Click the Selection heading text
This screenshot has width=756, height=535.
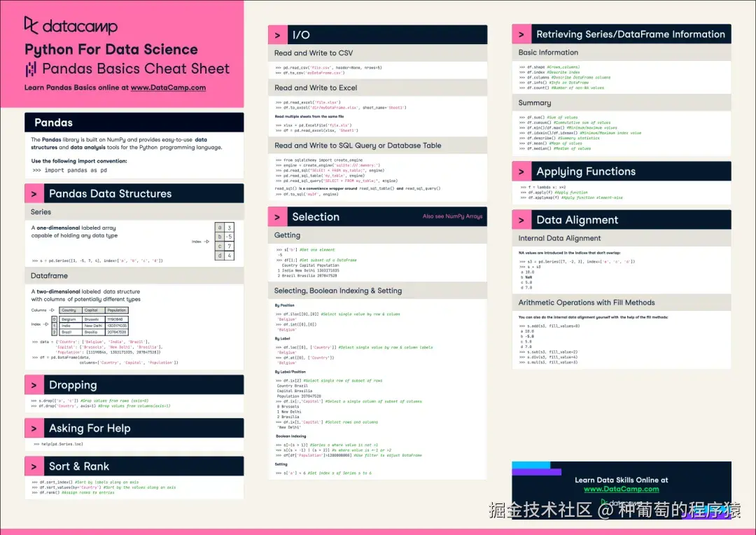tap(316, 217)
